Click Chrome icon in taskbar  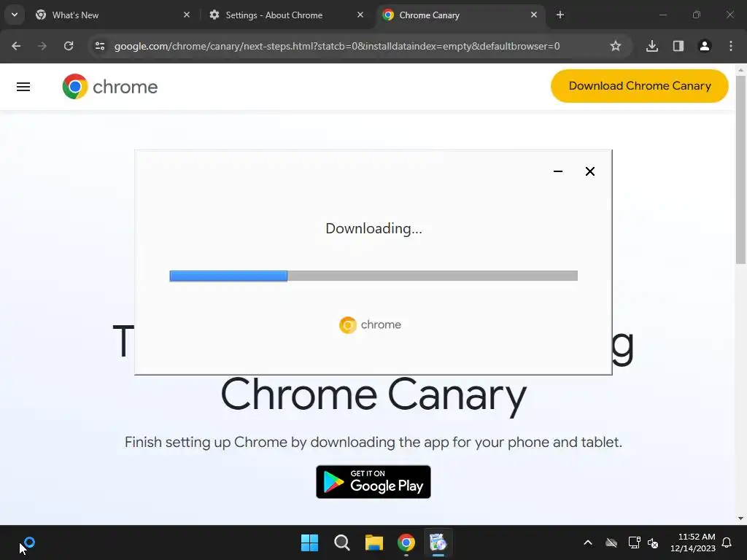406,542
